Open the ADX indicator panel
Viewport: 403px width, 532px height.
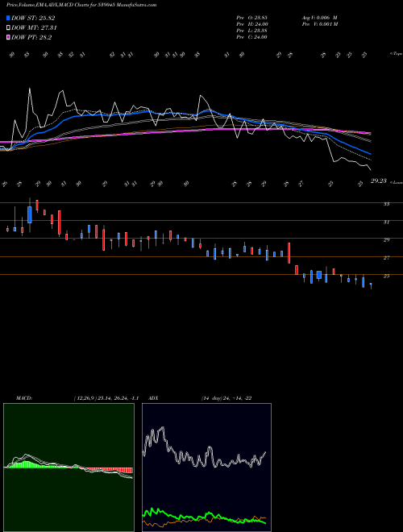click(x=206, y=468)
